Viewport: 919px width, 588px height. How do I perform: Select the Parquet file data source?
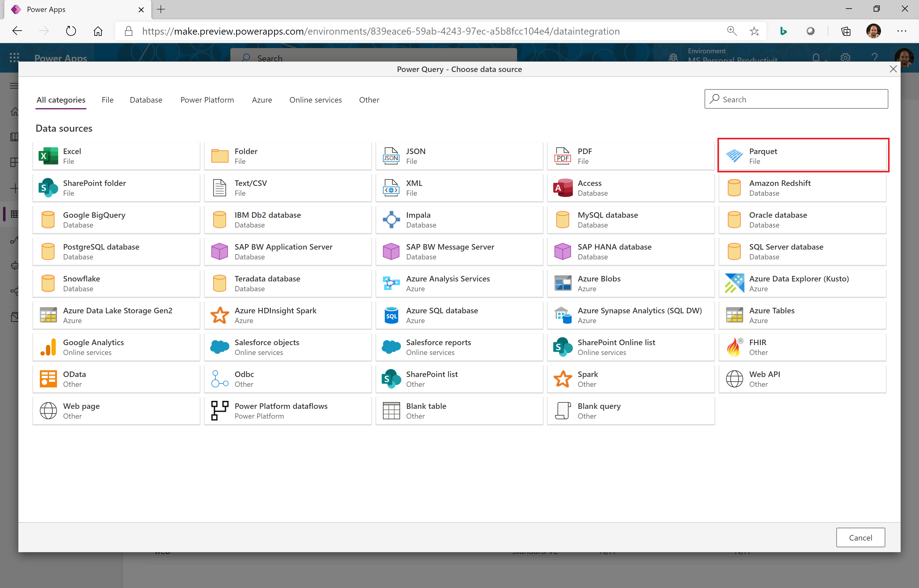point(802,156)
